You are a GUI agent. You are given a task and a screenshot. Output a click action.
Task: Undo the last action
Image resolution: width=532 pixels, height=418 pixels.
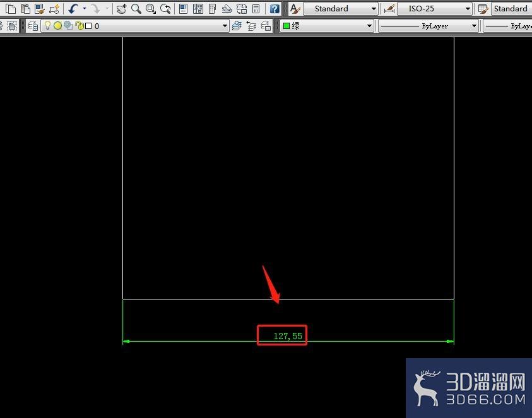[x=73, y=8]
